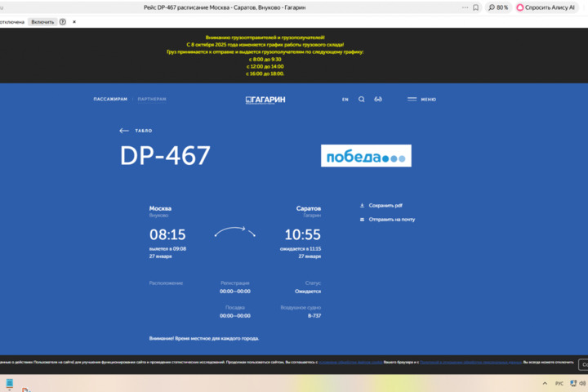Screen dimensions: 588x392
Task: Click the browser bookmark icon
Action: pos(476,7)
